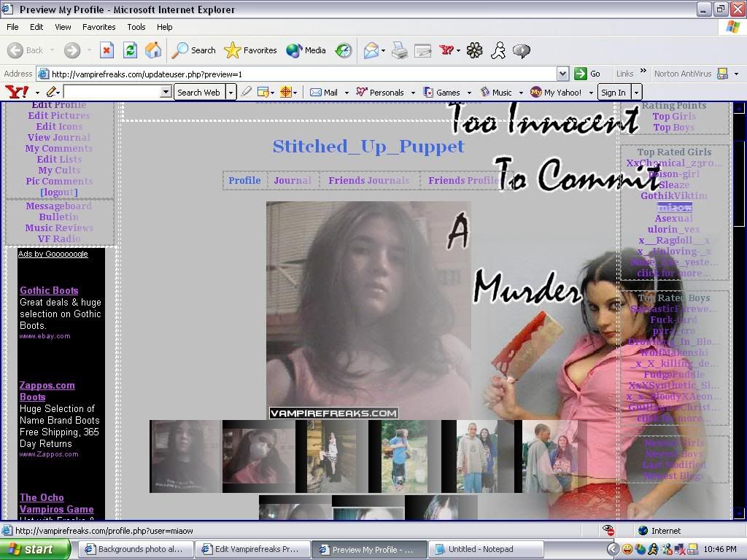Switch to Edit Vampirefreaks taskbar window
The image size is (747, 560).
click(x=252, y=550)
